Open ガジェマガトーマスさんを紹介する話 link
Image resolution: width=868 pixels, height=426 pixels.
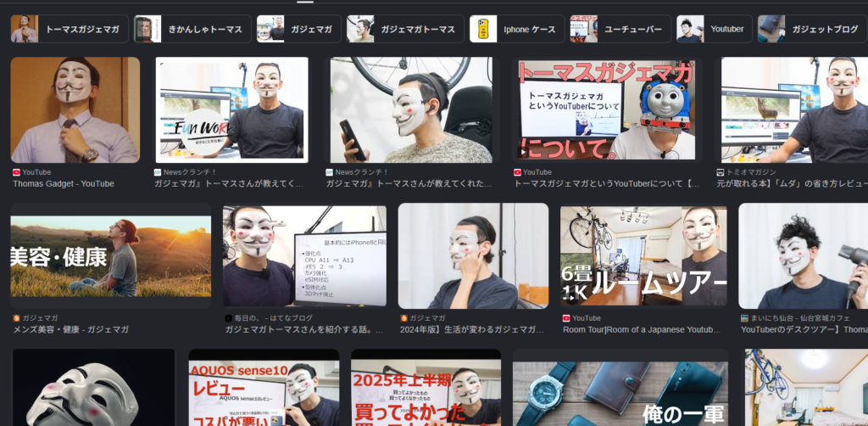(304, 329)
